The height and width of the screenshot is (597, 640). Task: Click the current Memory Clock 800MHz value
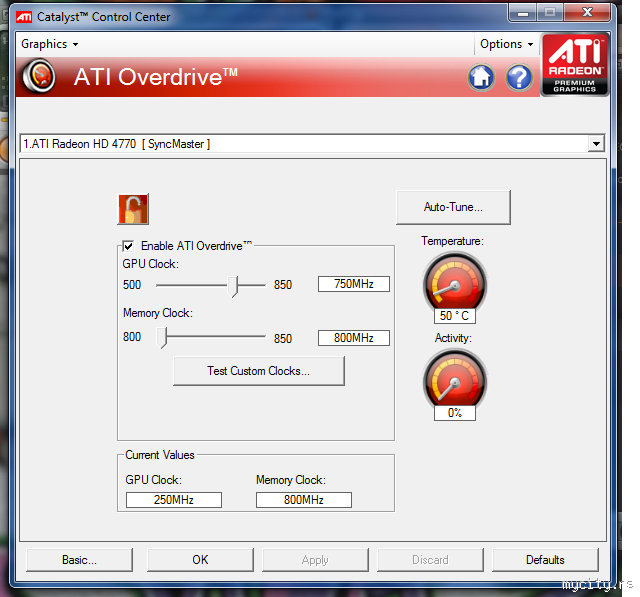[304, 500]
